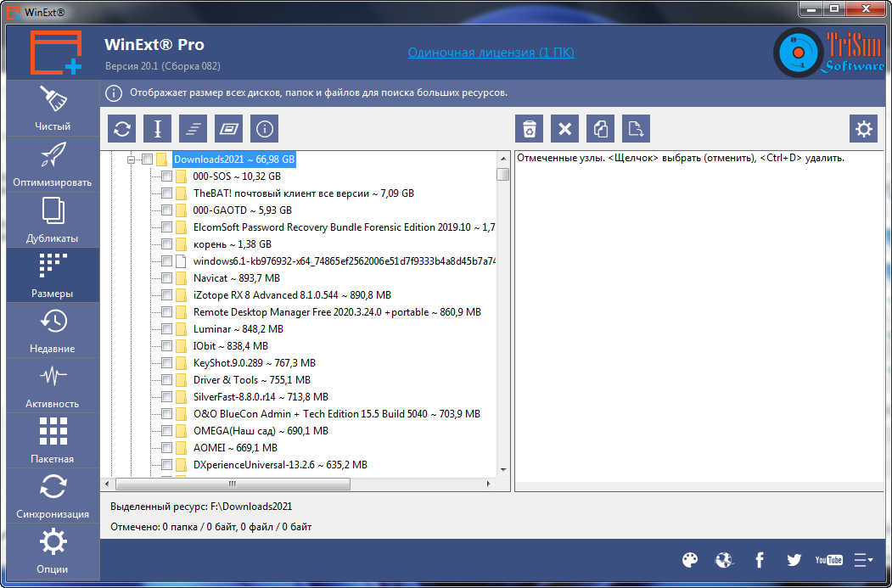Click the folder icon next to Downloads2021
892x588 pixels.
coord(161,160)
